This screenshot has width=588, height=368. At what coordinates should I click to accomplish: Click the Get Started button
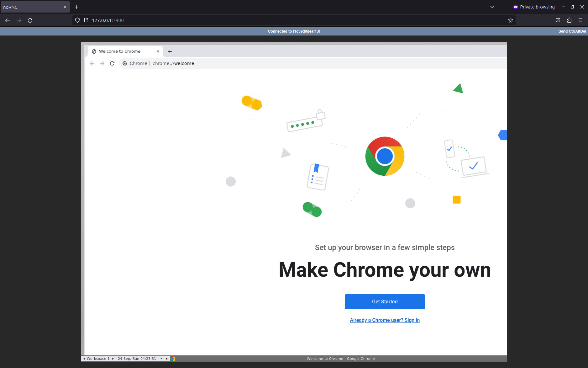point(385,302)
